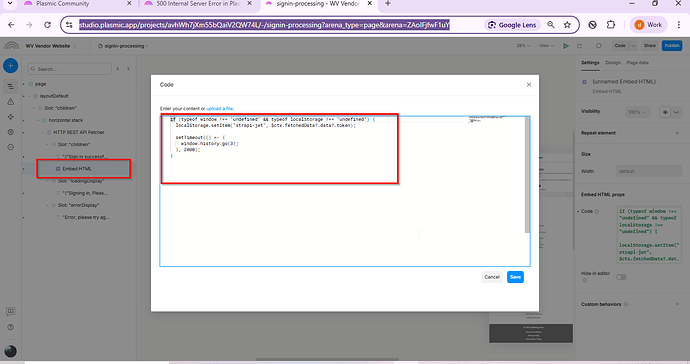Click the Save button in Code dialog

click(515, 277)
